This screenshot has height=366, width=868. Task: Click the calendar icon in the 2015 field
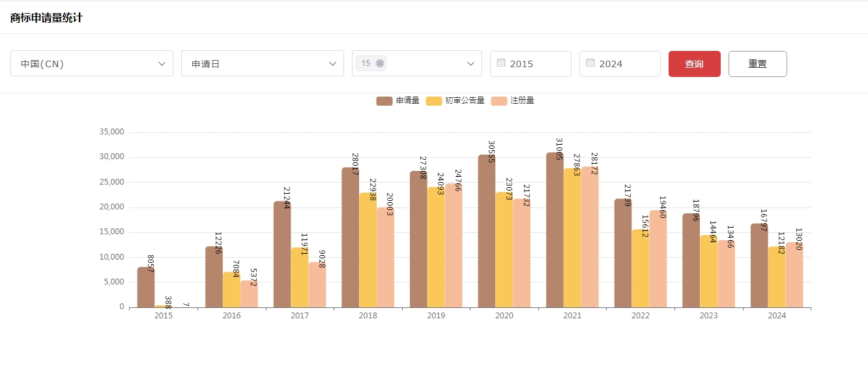[x=501, y=63]
